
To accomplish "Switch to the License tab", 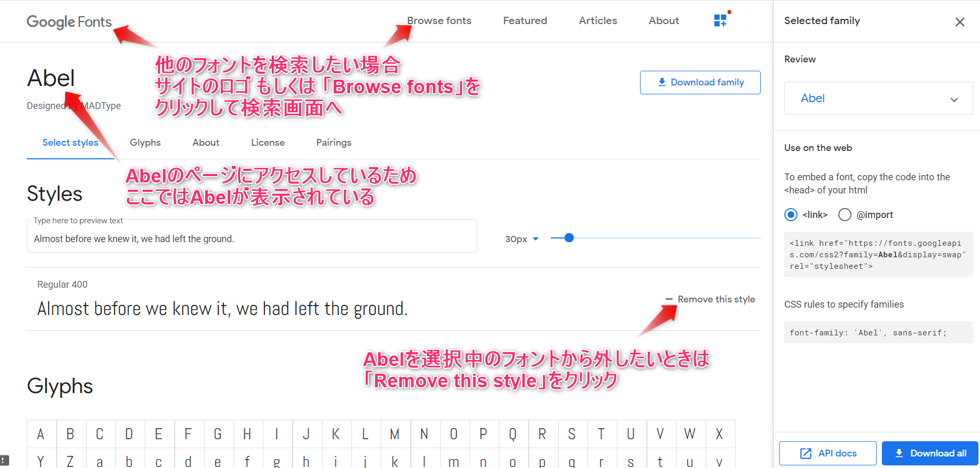I will 268,143.
